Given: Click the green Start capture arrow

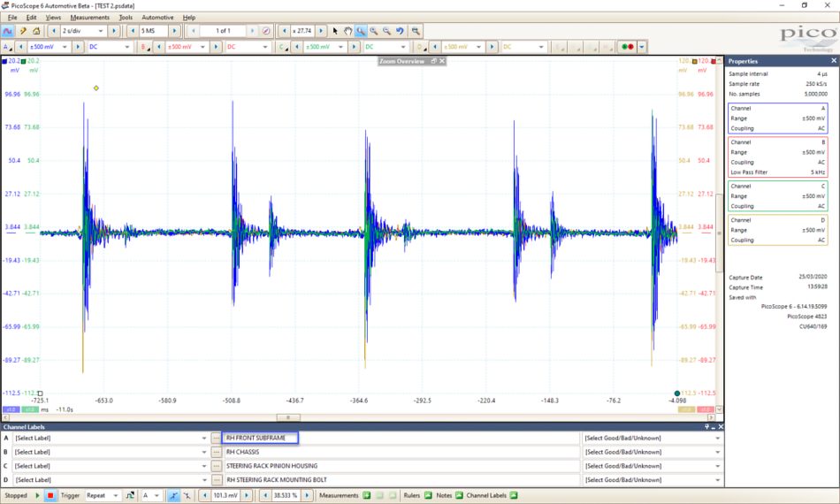Looking at the screenshot, I should (37, 495).
